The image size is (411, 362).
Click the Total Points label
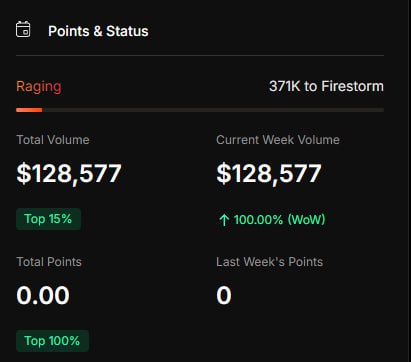click(49, 262)
